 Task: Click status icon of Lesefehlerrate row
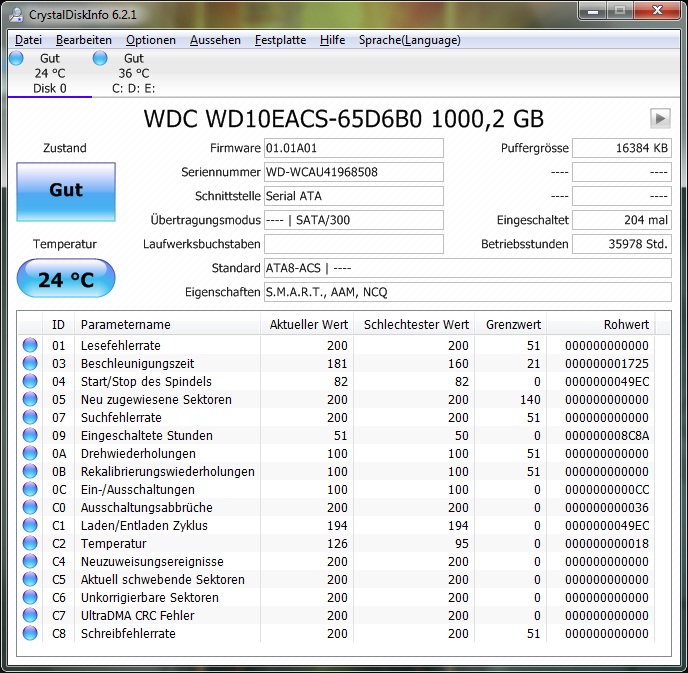(x=30, y=345)
